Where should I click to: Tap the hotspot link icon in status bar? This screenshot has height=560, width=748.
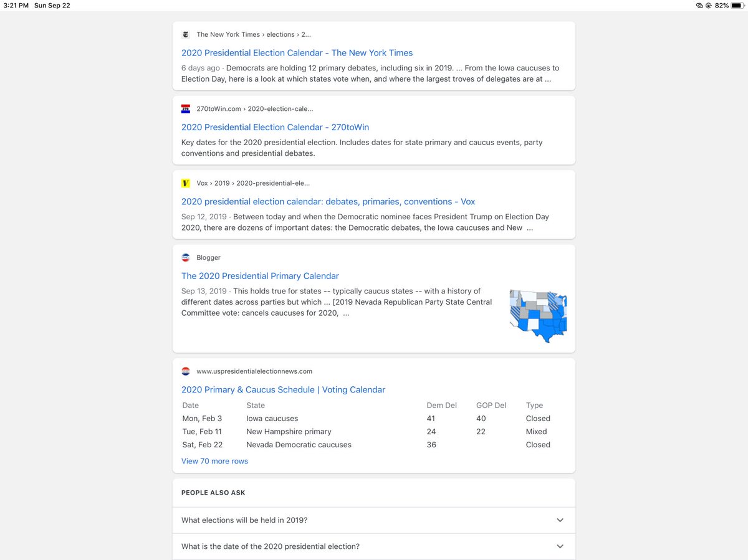coord(700,5)
